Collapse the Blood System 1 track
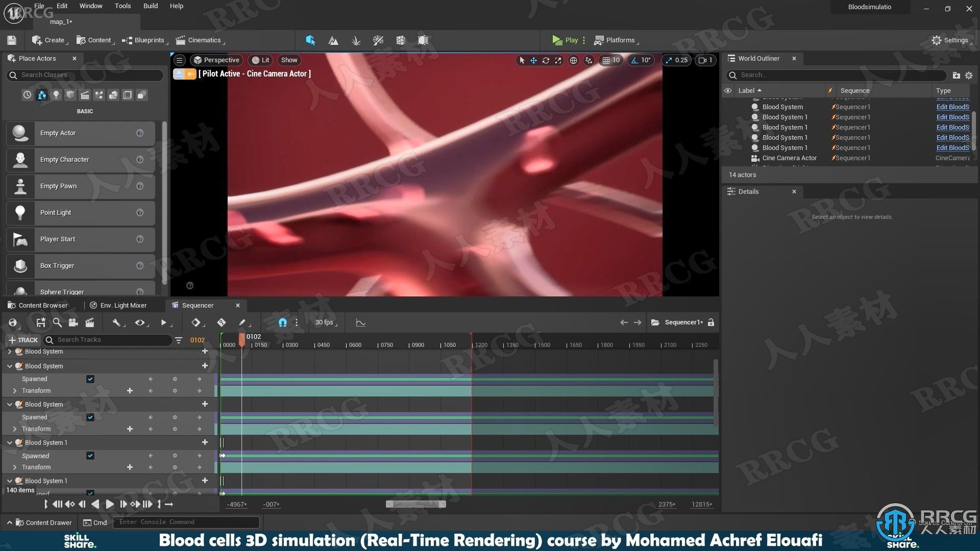The width and height of the screenshot is (980, 551). (x=10, y=443)
